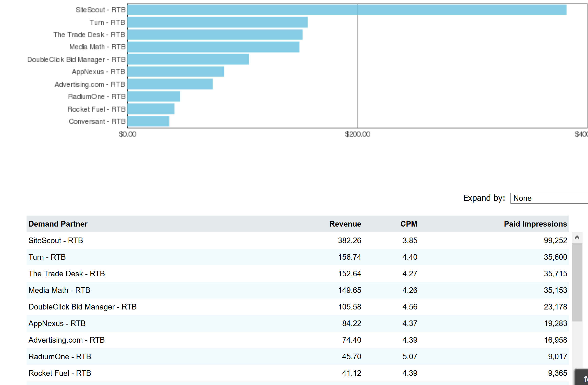
Task: Click the $0.00 axis label
Action: [128, 134]
